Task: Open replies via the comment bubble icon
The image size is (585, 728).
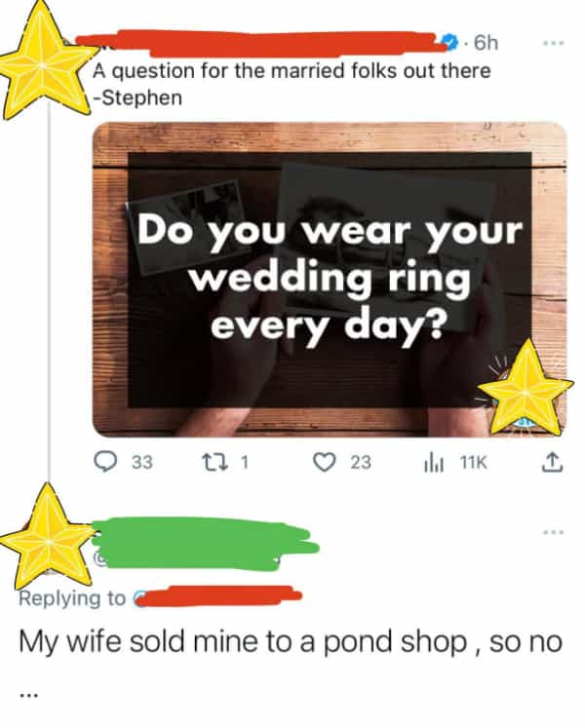Action: point(106,463)
